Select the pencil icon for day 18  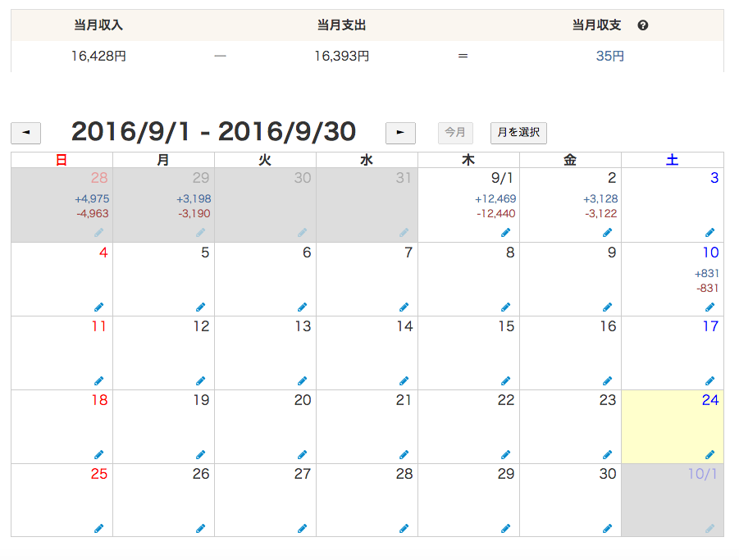[x=99, y=454]
